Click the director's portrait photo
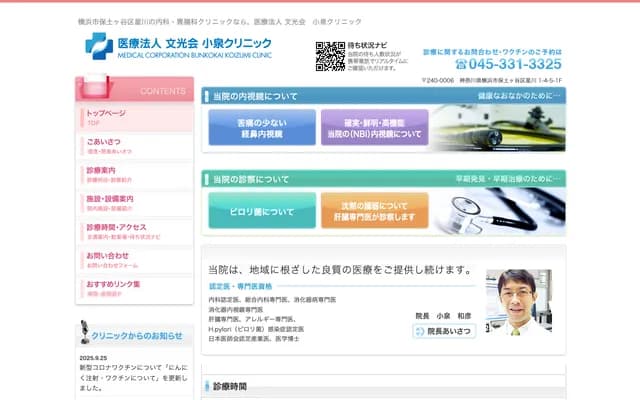The image size is (640, 400). coord(519,302)
